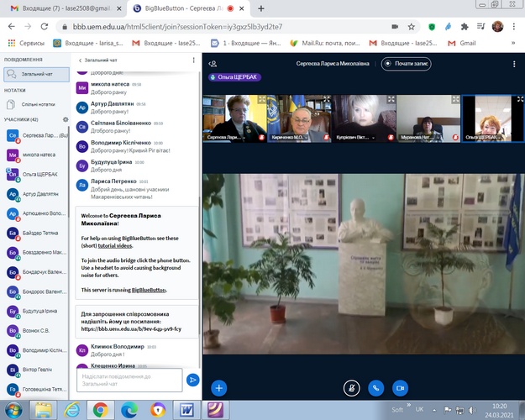This screenshot has height=420, width=525.
Task: Open Спільні нотатки shared notes
Action: point(36,104)
